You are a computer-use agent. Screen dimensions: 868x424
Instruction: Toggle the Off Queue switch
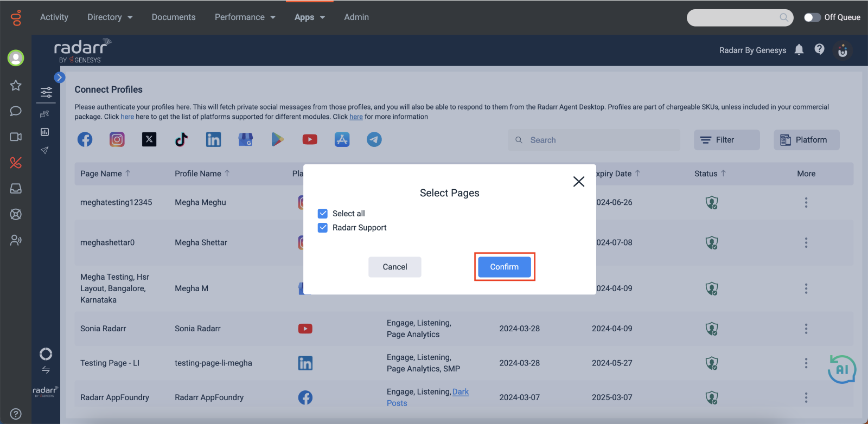pos(812,17)
